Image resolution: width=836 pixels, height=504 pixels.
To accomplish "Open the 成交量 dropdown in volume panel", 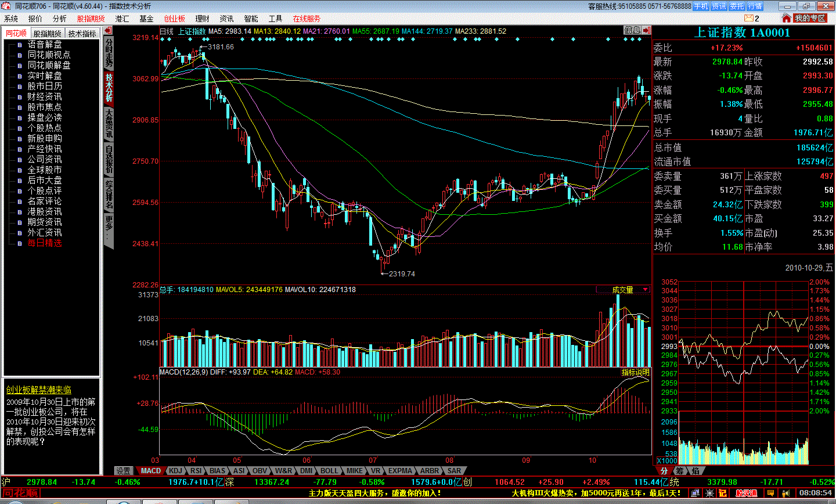I will tap(623, 290).
